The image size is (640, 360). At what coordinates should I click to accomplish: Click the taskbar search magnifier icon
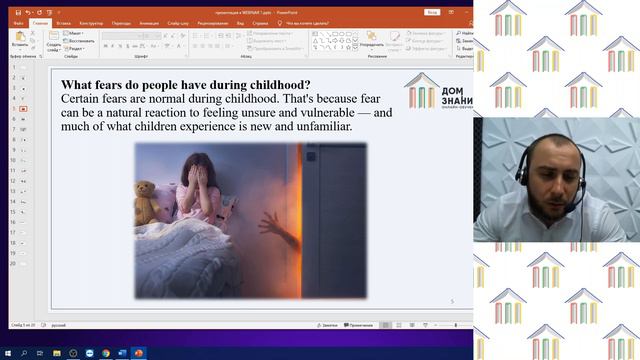(24, 353)
